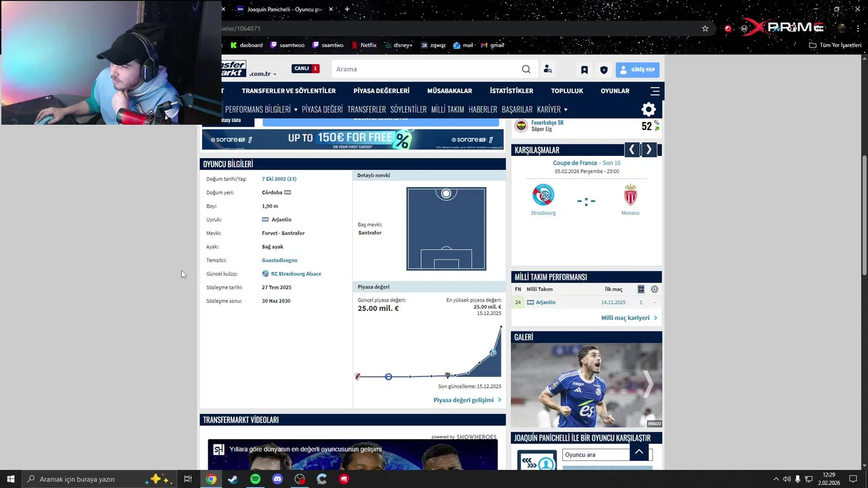Click the gallery photo of Panichelli
The width and height of the screenshot is (868, 488).
tap(586, 385)
